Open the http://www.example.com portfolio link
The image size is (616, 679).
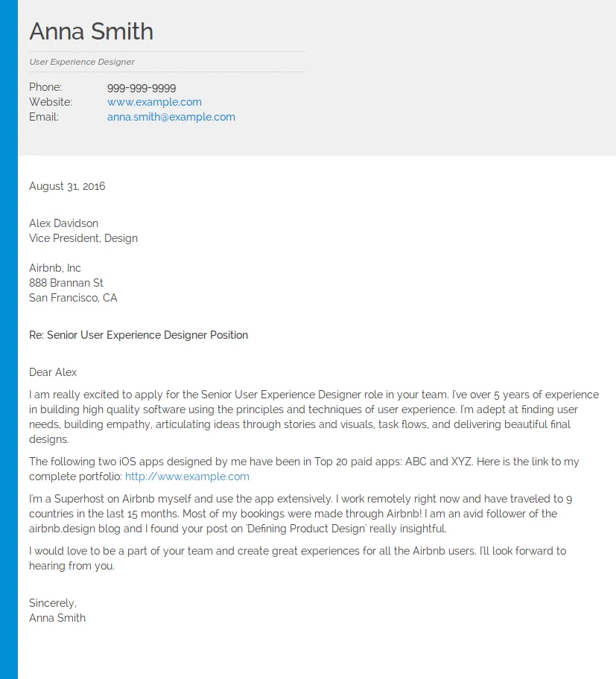(x=187, y=476)
